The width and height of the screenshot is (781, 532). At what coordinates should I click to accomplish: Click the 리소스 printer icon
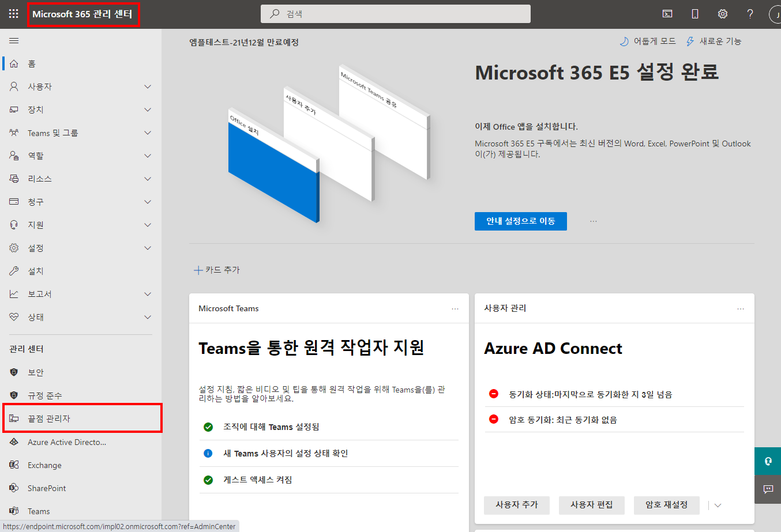[14, 179]
